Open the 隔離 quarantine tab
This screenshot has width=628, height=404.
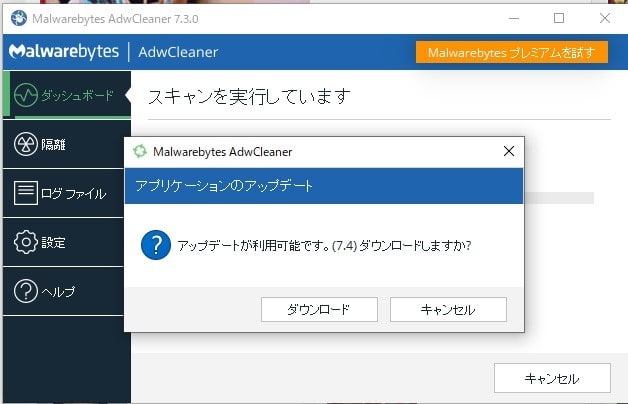(64, 144)
